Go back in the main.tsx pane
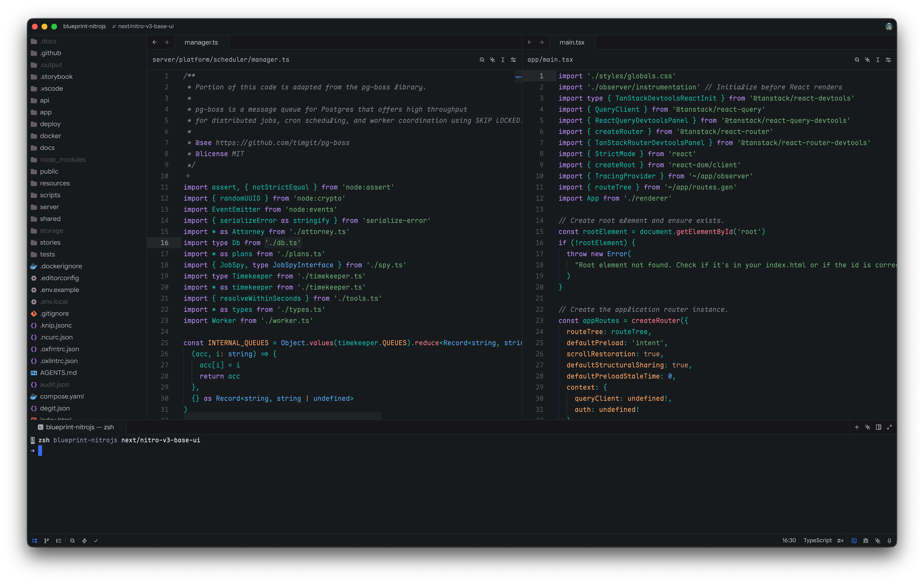The image size is (924, 583). [x=529, y=42]
